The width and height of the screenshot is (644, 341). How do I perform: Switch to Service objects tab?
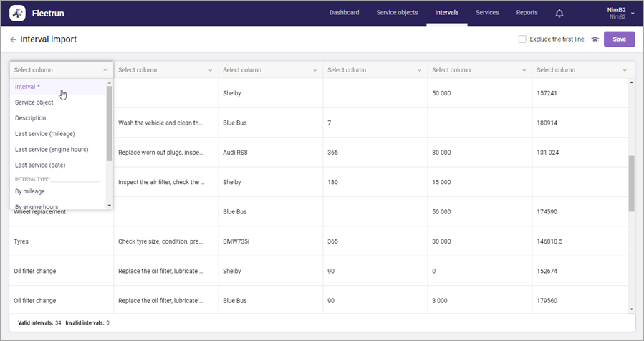pyautogui.click(x=397, y=13)
